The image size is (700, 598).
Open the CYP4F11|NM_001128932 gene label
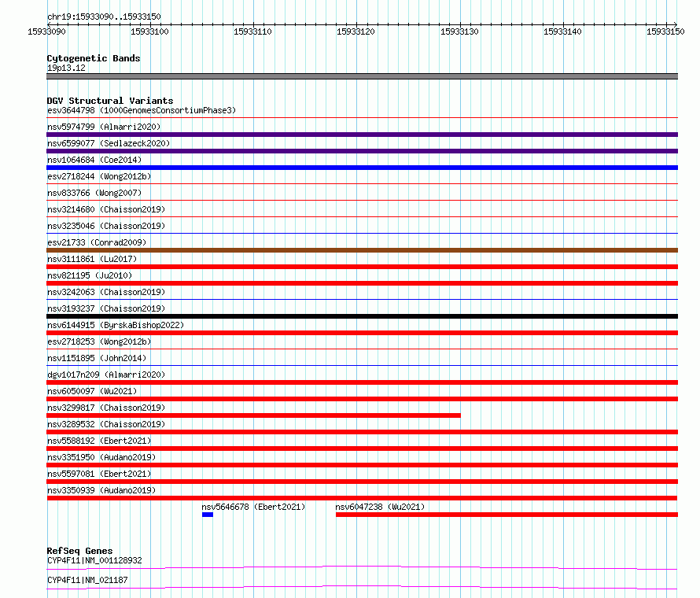click(x=94, y=560)
